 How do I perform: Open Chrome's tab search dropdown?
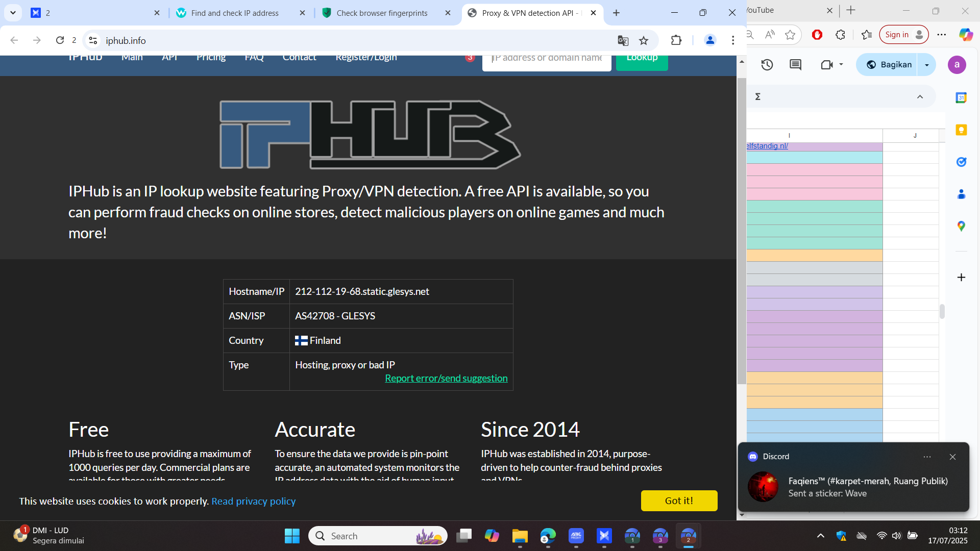point(13,13)
